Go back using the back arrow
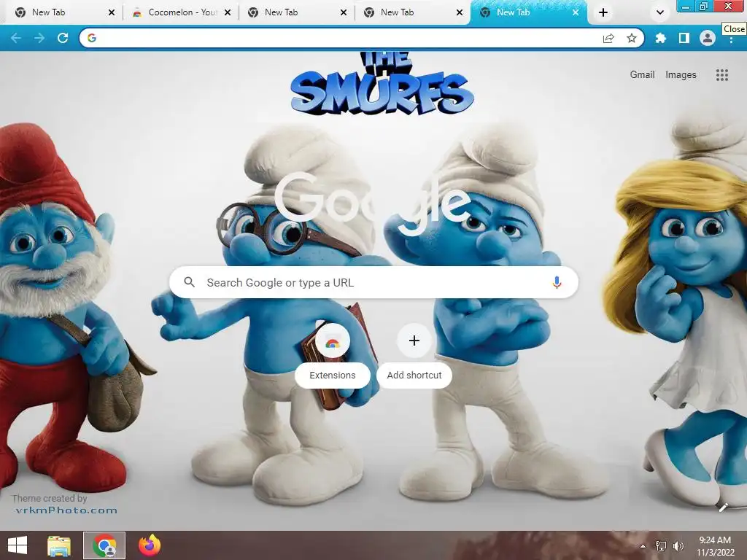The image size is (747, 560). [x=16, y=38]
